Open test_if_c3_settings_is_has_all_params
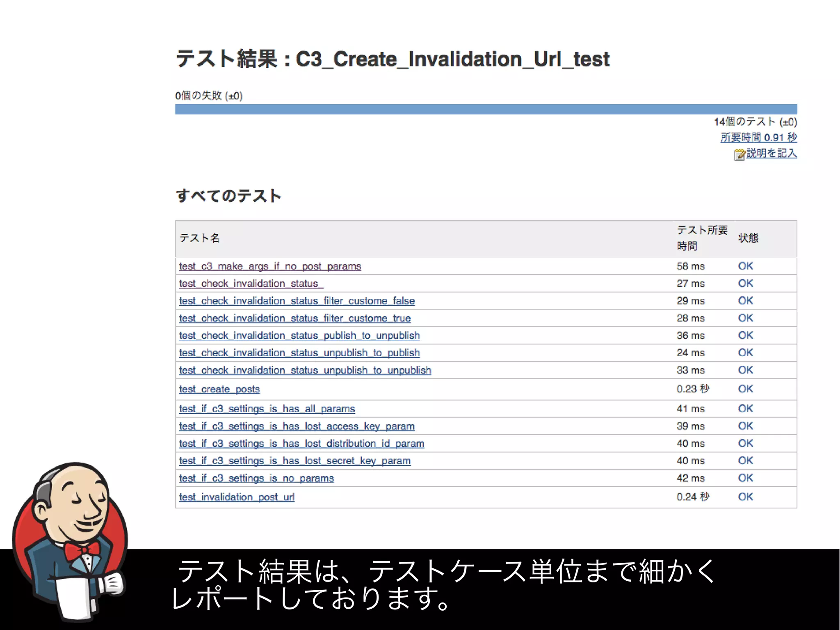The width and height of the screenshot is (840, 630). pos(267,408)
